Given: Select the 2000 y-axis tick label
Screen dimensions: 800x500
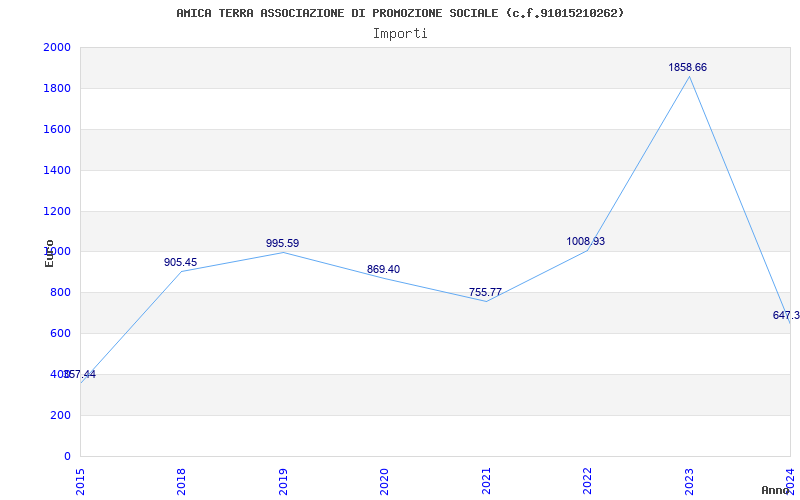Looking at the screenshot, I should tap(57, 47).
